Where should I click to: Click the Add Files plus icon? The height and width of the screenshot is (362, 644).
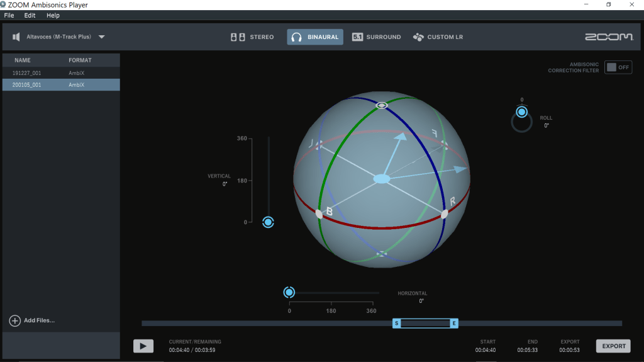pos(15,320)
